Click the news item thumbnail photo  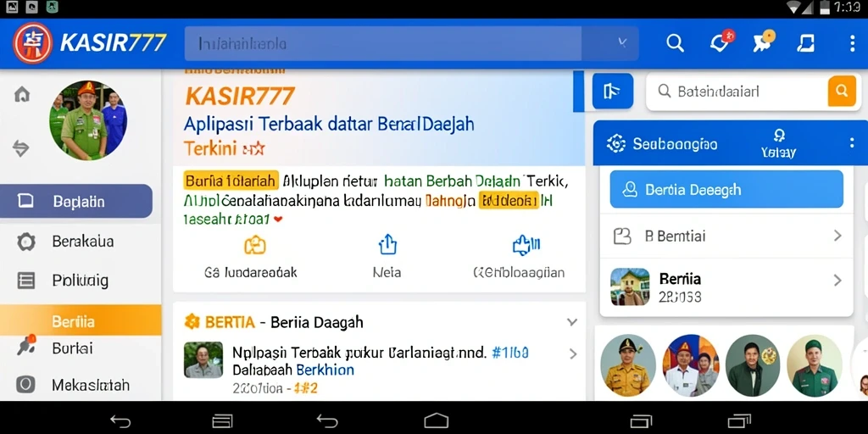(203, 359)
